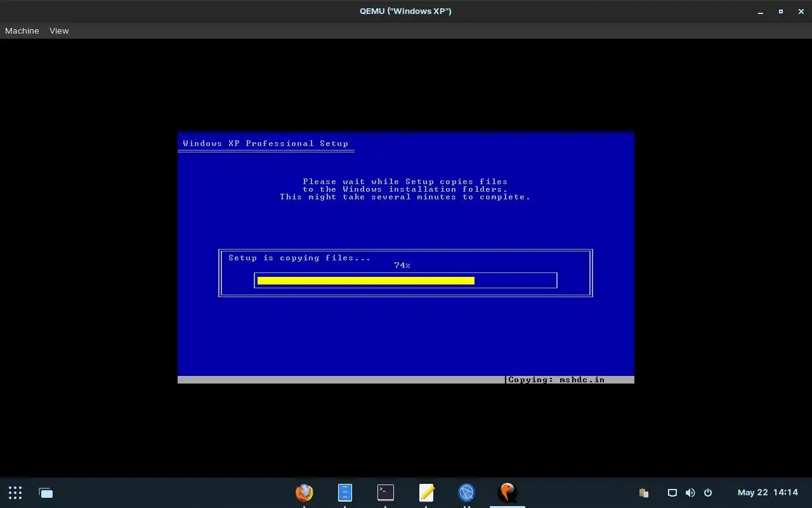Open the display tray icon
The width and height of the screenshot is (812, 508).
click(672, 493)
